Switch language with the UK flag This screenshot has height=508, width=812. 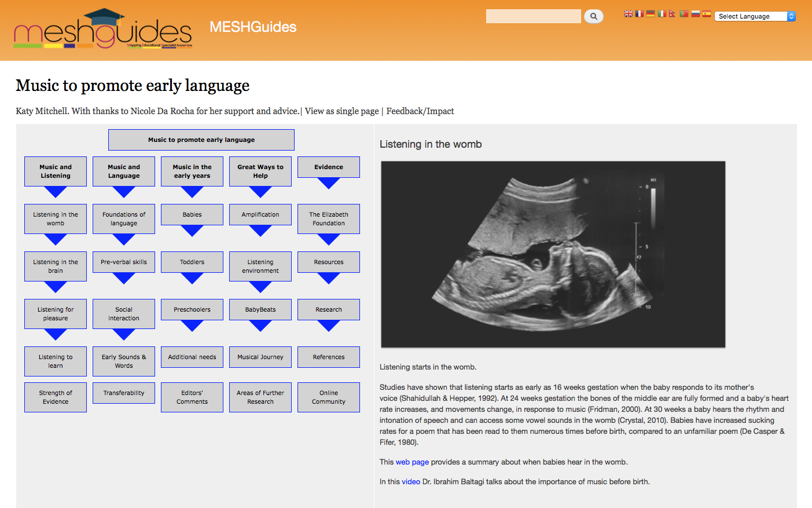[628, 14]
